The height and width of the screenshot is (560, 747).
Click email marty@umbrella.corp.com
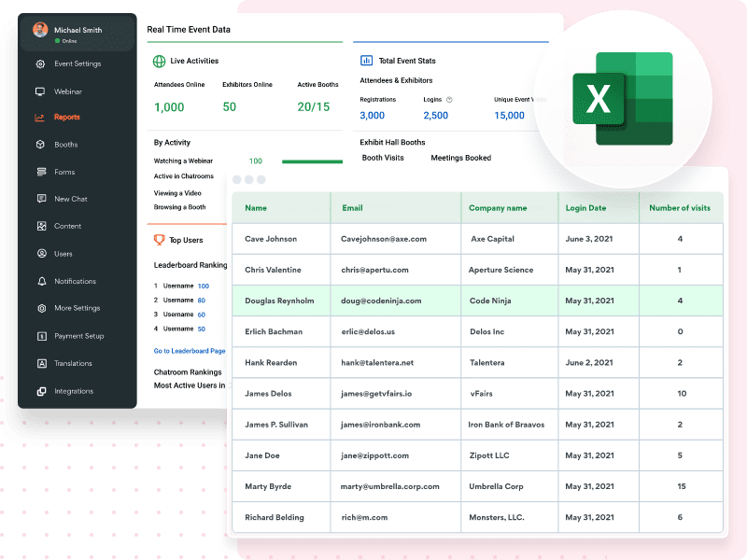(x=390, y=486)
